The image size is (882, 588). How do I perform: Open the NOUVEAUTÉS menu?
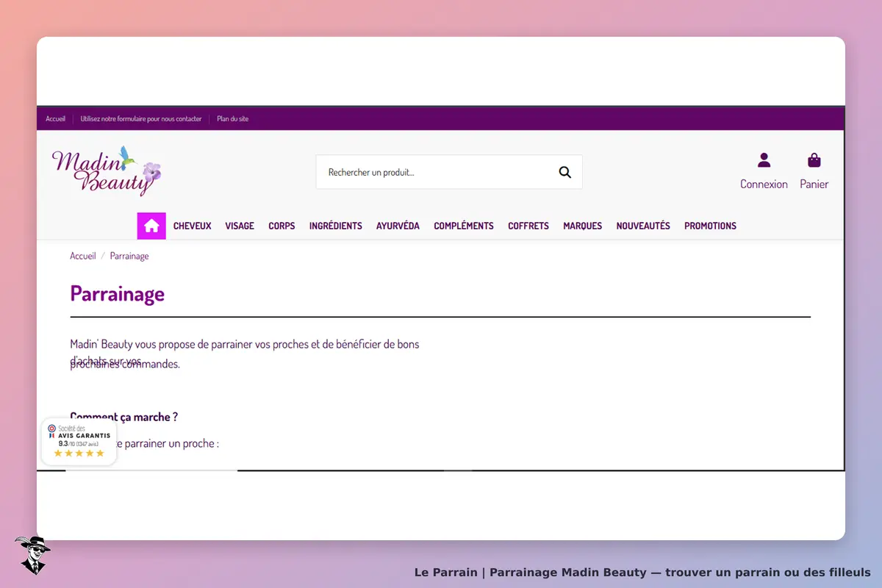643,226
